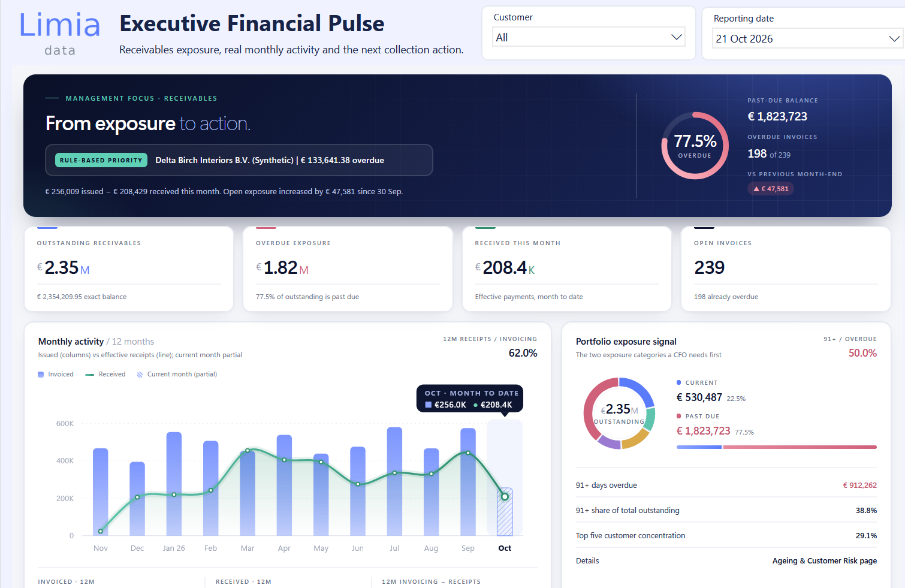Click the "€ 2,354,209.95 exact balance" text

click(82, 297)
